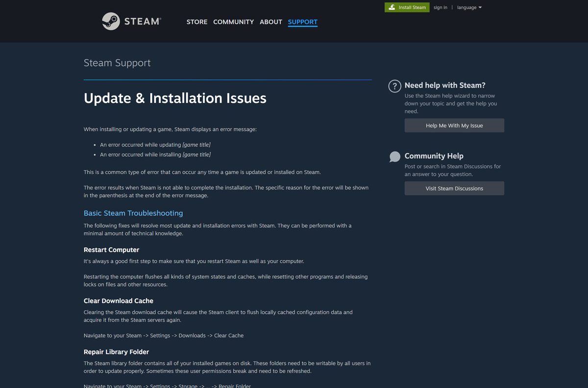The height and width of the screenshot is (388, 588).
Task: Click the Clear Download Cache heading
Action: click(119, 301)
